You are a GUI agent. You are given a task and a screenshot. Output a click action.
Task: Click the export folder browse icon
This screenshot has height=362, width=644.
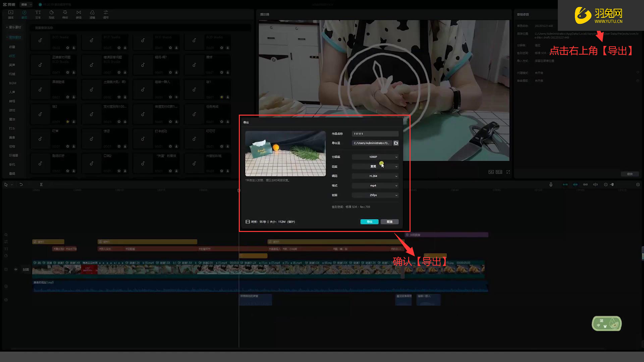click(x=396, y=143)
